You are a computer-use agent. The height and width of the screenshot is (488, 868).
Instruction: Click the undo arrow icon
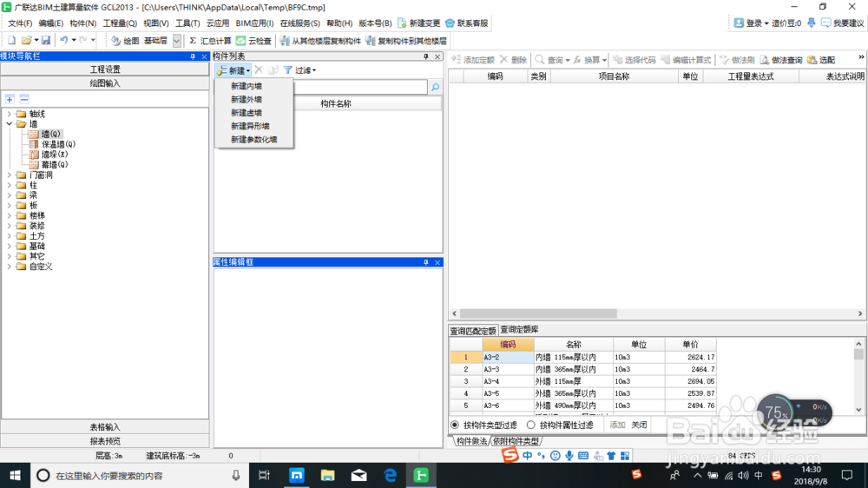[x=64, y=41]
